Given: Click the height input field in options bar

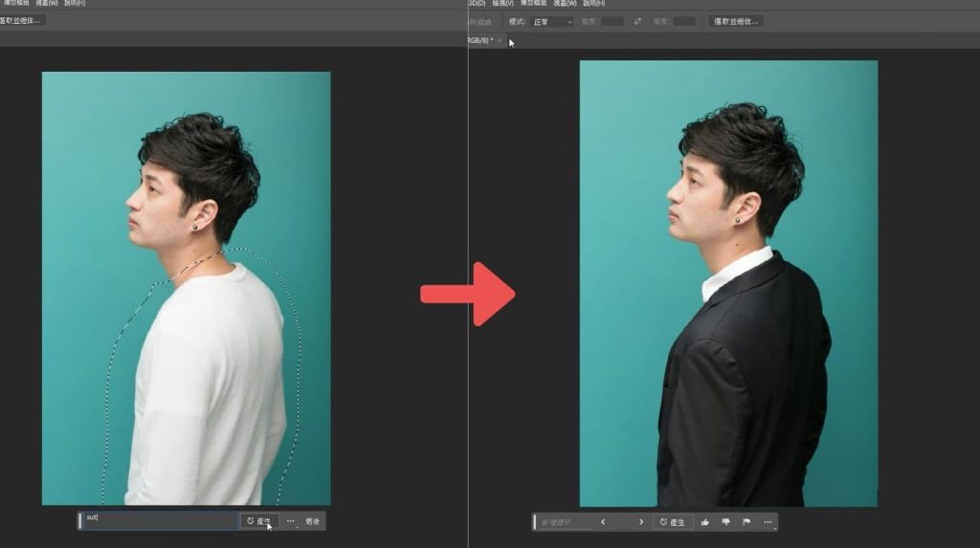Looking at the screenshot, I should pyautogui.click(x=684, y=21).
